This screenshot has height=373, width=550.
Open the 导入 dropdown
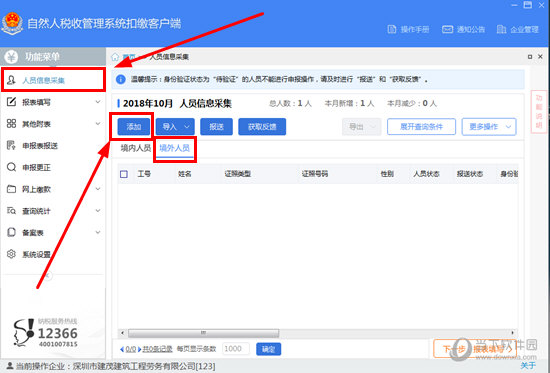point(175,126)
